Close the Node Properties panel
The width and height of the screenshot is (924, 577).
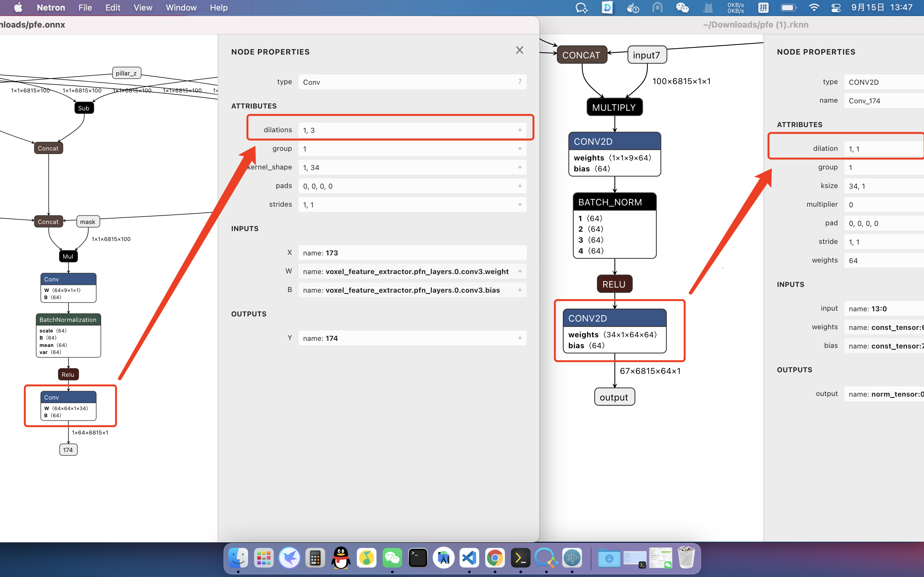(x=519, y=50)
